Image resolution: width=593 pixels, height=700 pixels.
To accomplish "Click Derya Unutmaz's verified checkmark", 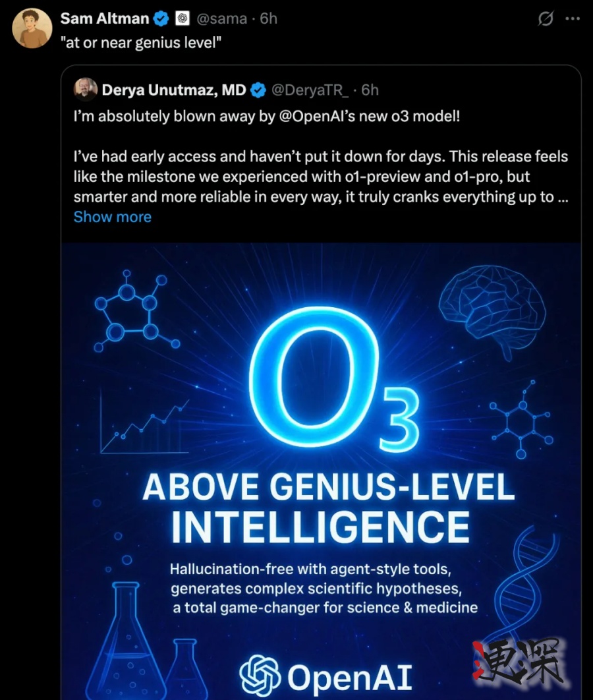I will 258,90.
